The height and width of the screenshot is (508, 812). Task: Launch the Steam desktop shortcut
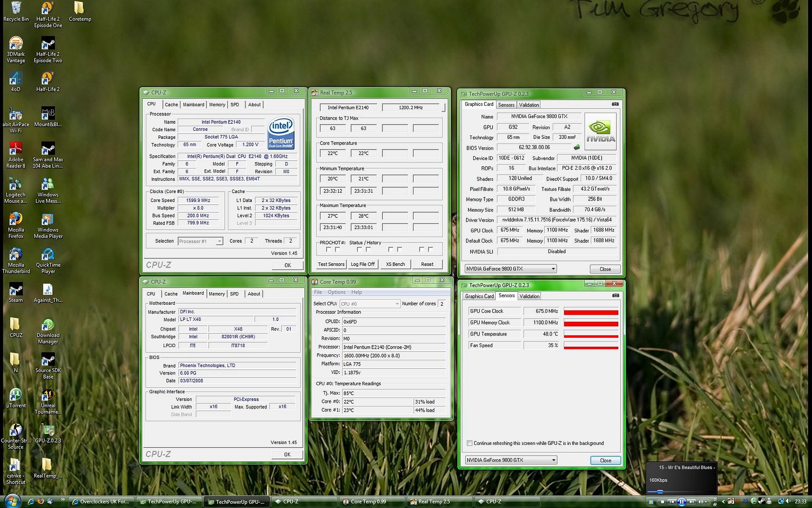pos(16,292)
